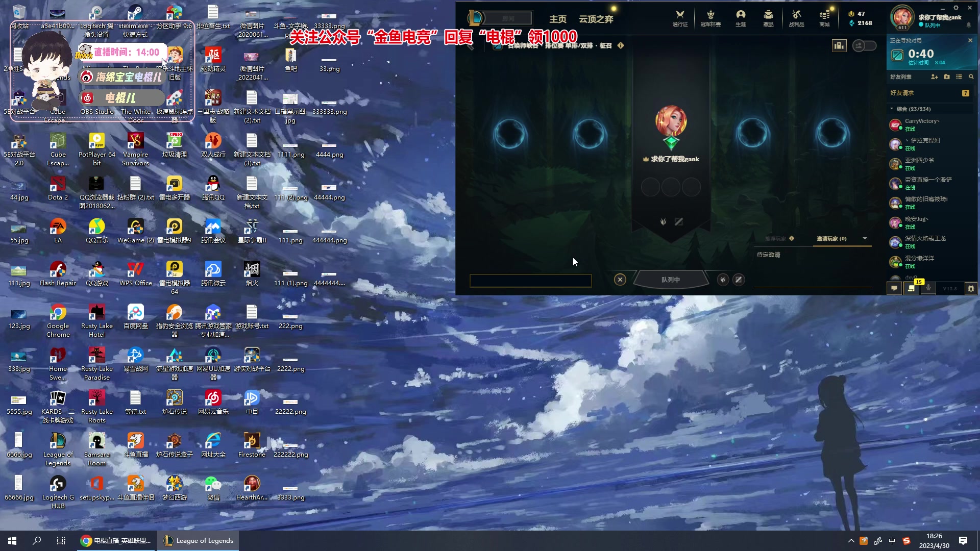Open 网易云音乐 desktop shortcut
The height and width of the screenshot is (551, 980).
(213, 403)
